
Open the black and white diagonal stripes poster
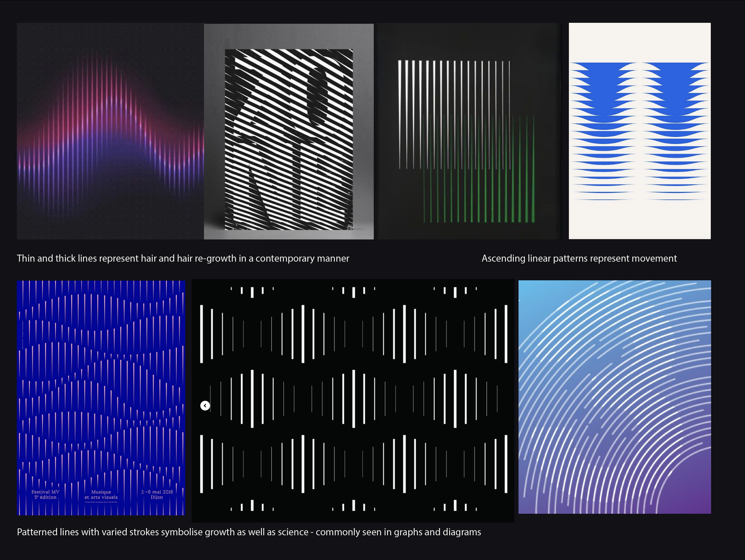click(x=289, y=131)
